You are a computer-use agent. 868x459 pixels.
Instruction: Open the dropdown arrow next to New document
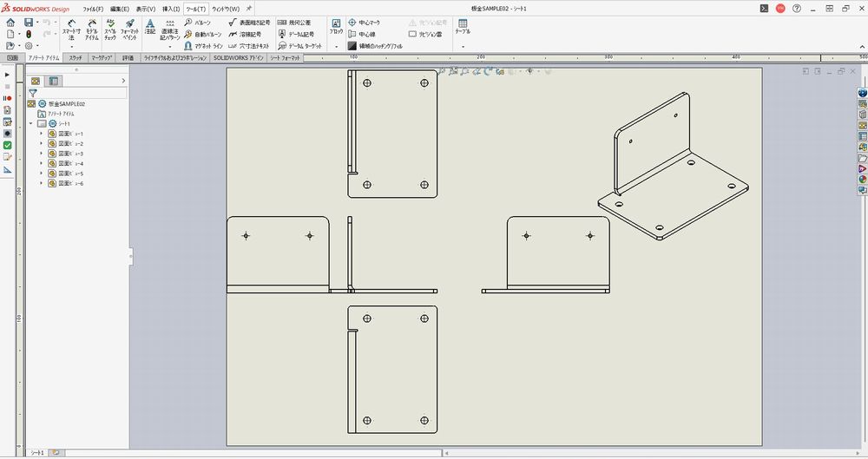(19, 35)
